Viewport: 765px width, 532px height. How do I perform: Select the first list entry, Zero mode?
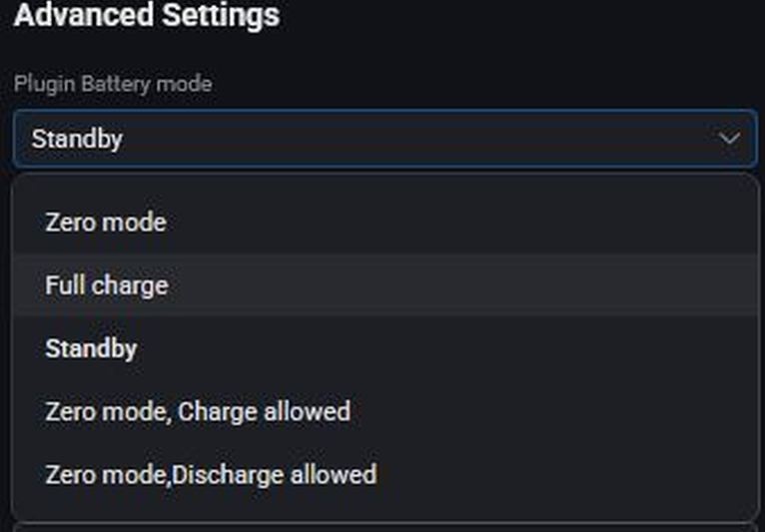tap(106, 222)
